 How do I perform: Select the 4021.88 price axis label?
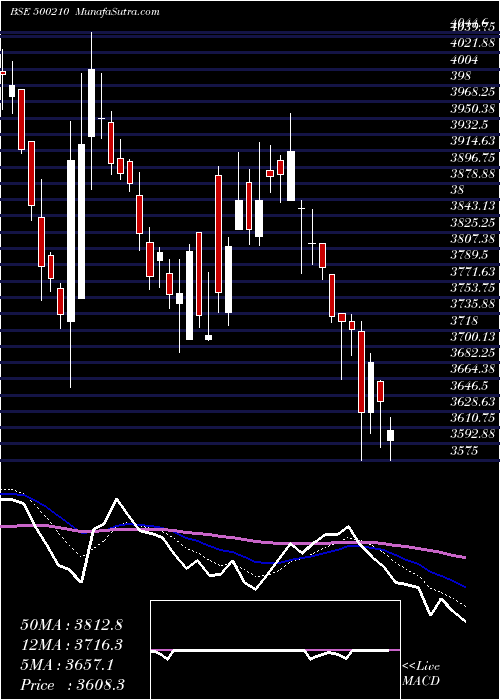point(473,43)
